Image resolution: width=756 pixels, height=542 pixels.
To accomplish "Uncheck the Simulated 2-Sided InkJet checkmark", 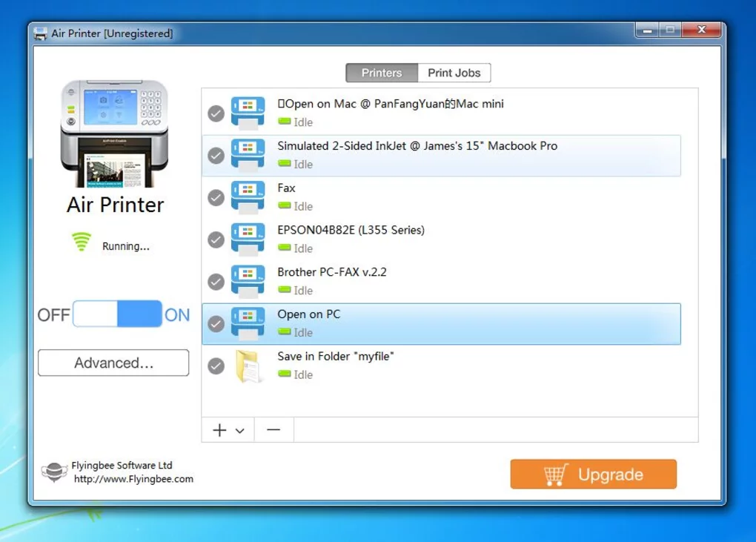I will point(216,156).
